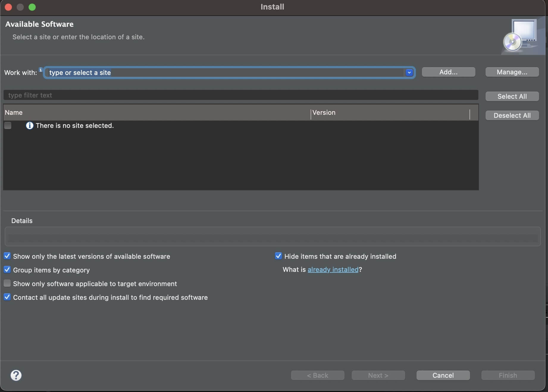This screenshot has width=548, height=392.
Task: Enable Show only software applicable to target environment
Action: tap(7, 283)
